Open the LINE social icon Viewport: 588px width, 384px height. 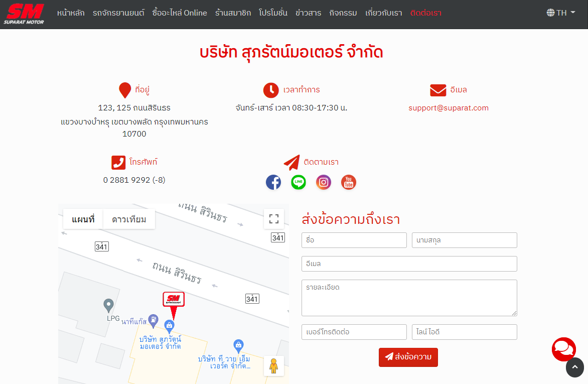coord(299,182)
